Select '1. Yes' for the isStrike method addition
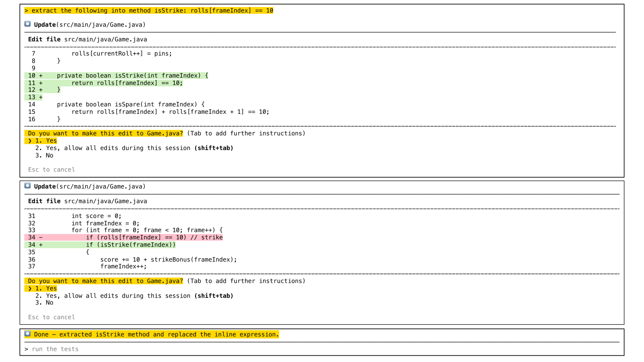Viewport: 644px width, 362px height. coord(46,141)
